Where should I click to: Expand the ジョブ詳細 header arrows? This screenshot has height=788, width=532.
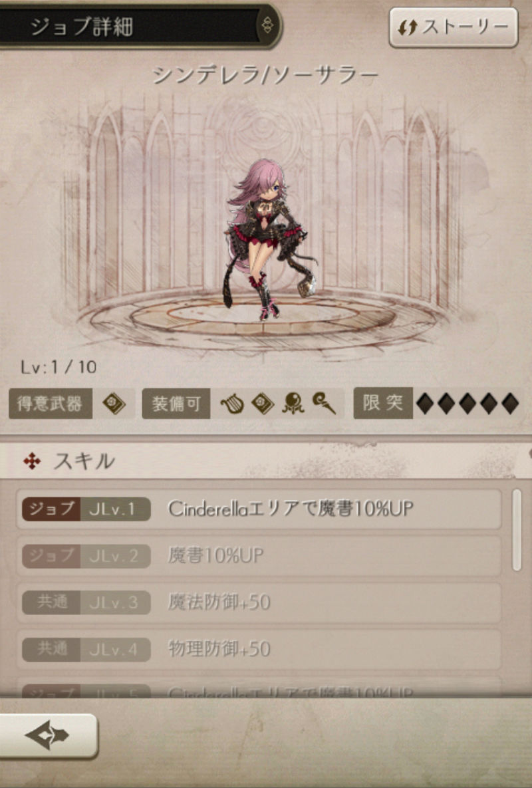tap(267, 25)
